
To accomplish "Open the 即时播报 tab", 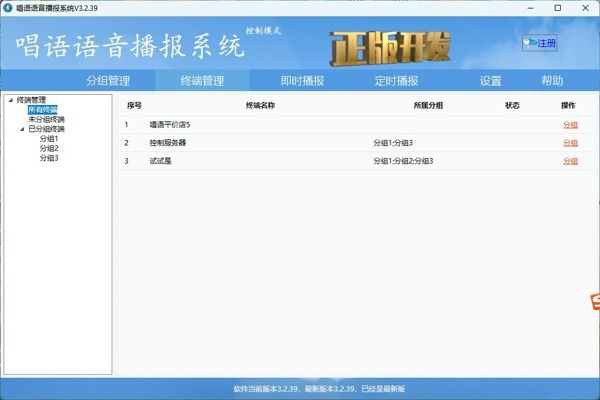I will 302,81.
